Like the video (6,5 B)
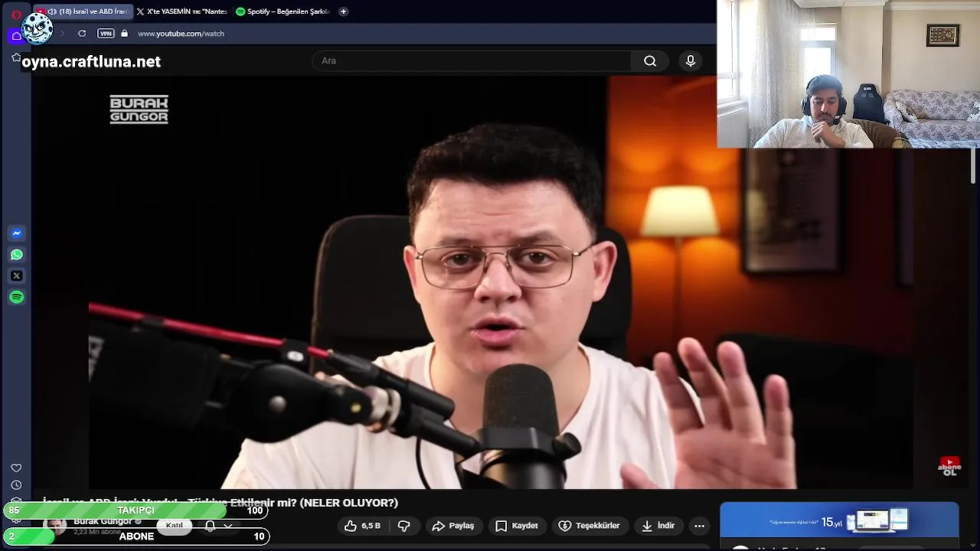This screenshot has height=551, width=980. 362,526
